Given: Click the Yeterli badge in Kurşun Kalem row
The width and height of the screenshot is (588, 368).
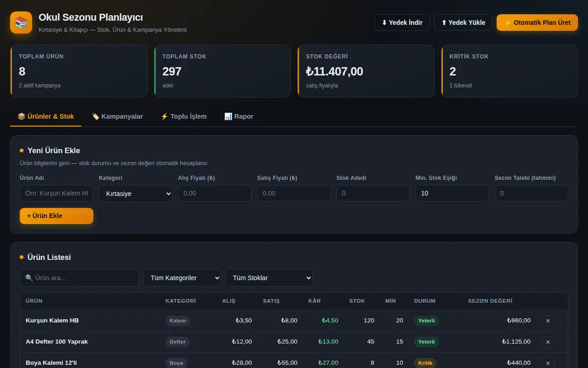Looking at the screenshot, I should coord(426,321).
